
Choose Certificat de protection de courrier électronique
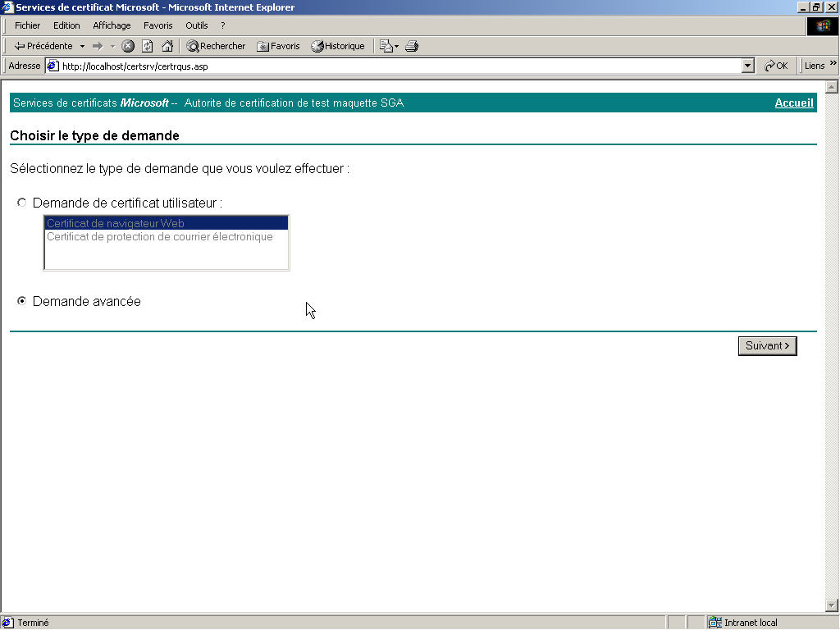(x=166, y=237)
